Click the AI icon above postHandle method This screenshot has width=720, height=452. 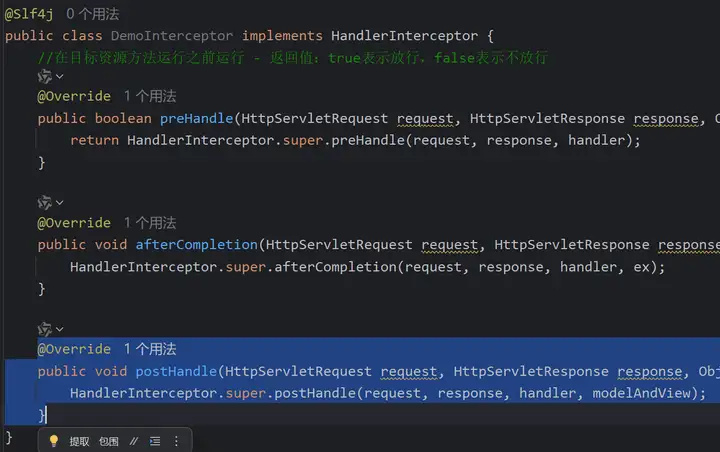45,328
